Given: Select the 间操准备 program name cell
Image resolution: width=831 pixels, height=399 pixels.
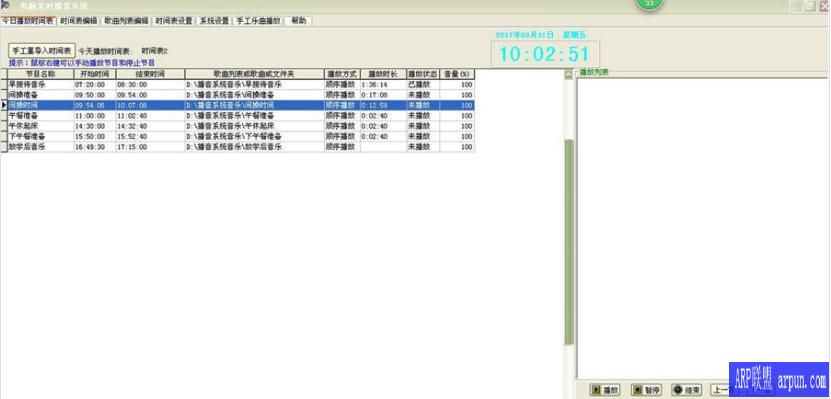Looking at the screenshot, I should (41, 95).
